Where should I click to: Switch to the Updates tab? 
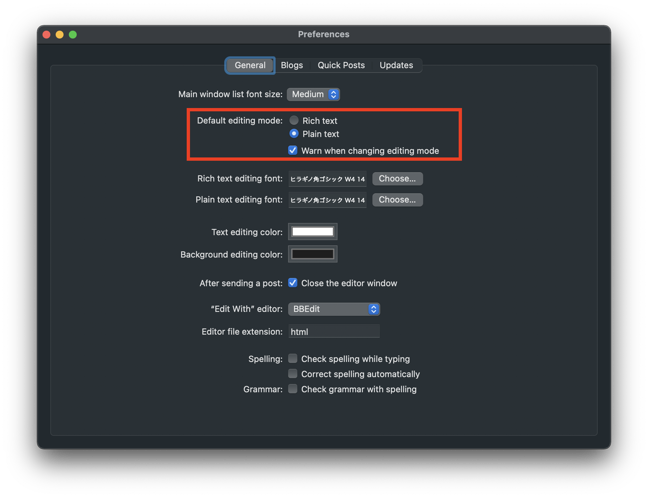pyautogui.click(x=396, y=65)
